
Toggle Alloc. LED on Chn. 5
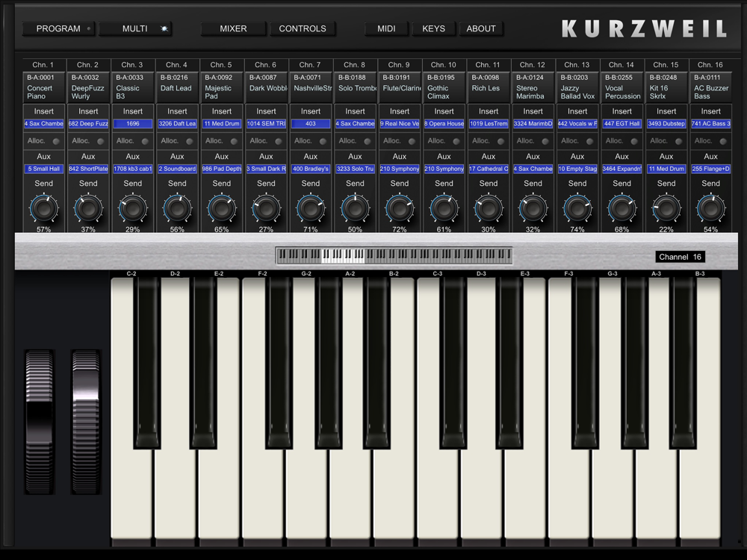(234, 141)
